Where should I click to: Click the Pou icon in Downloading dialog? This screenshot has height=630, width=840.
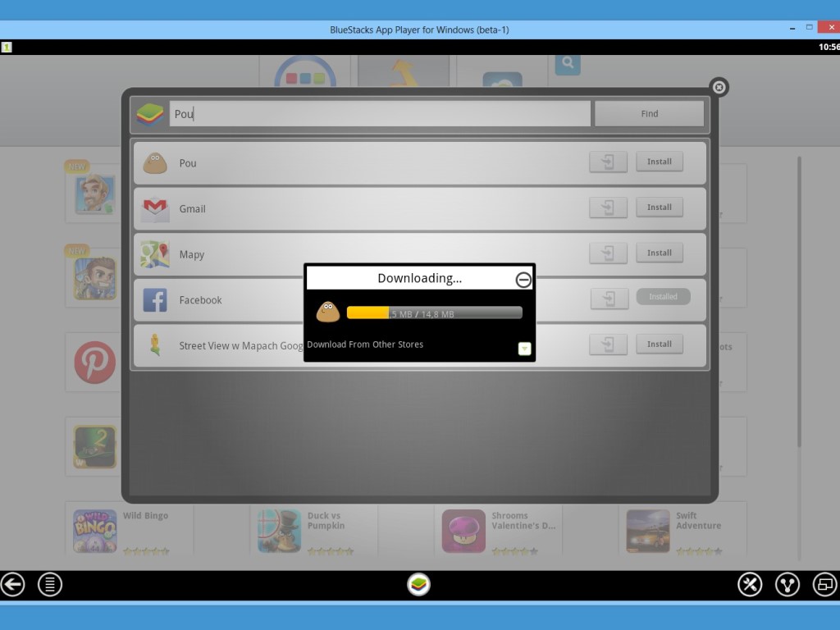pos(328,312)
